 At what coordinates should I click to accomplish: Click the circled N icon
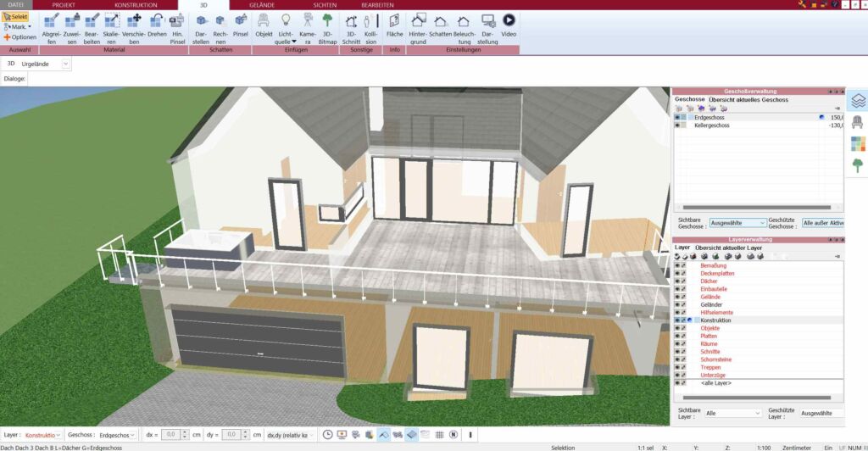coord(453,435)
